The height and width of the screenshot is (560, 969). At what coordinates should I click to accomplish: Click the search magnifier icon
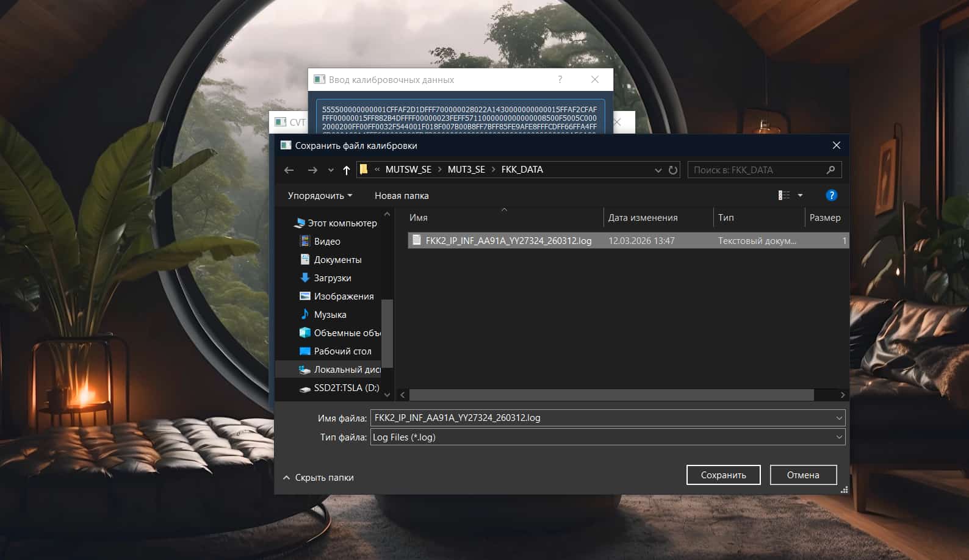click(830, 170)
